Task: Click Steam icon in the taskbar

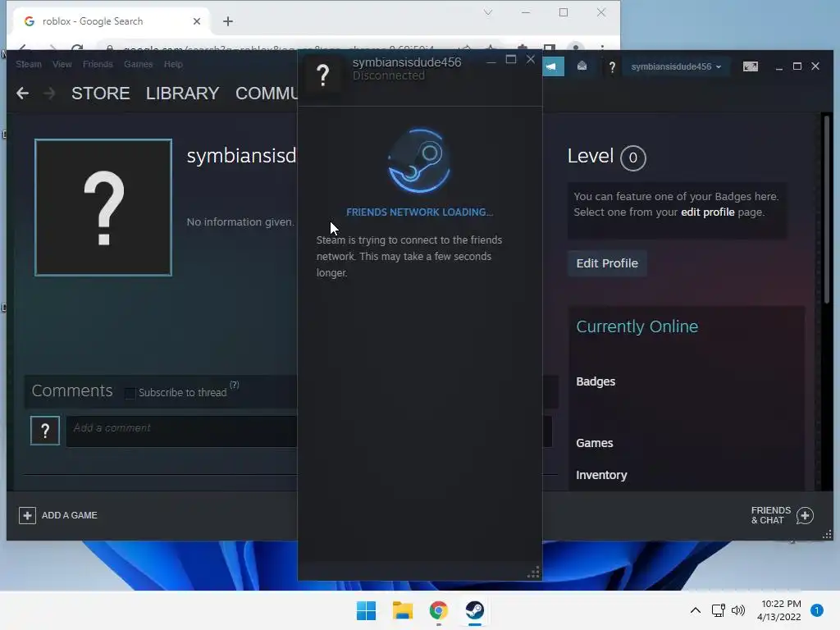Action: point(475,610)
